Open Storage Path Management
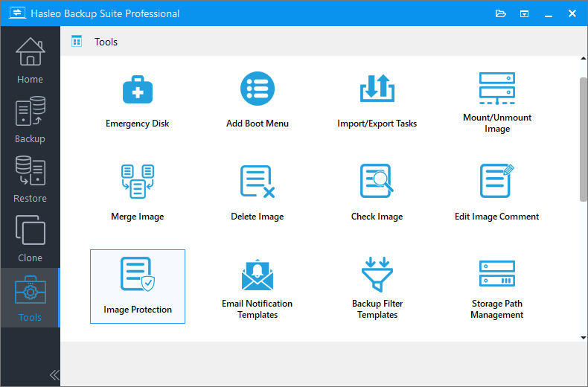The width and height of the screenshot is (588, 387). [497, 287]
